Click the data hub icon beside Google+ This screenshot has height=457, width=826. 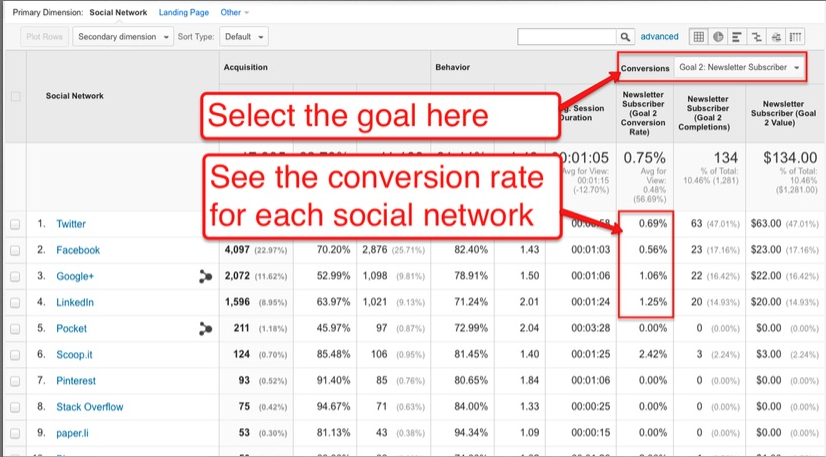coord(205,276)
